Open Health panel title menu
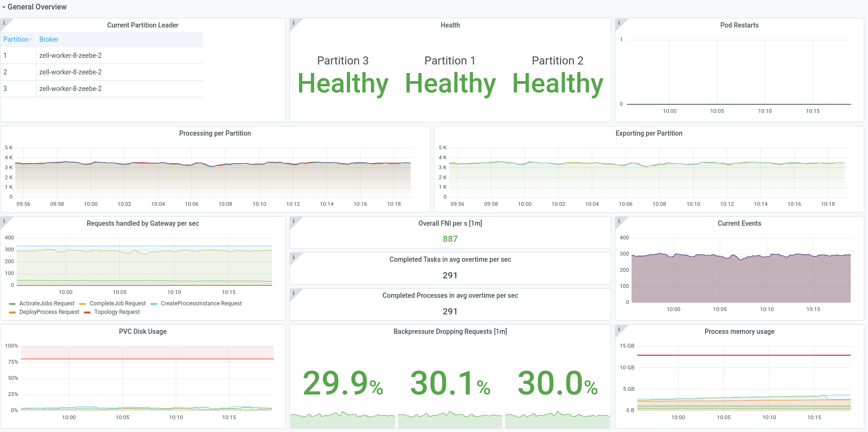This screenshot has height=432, width=868. pos(450,25)
